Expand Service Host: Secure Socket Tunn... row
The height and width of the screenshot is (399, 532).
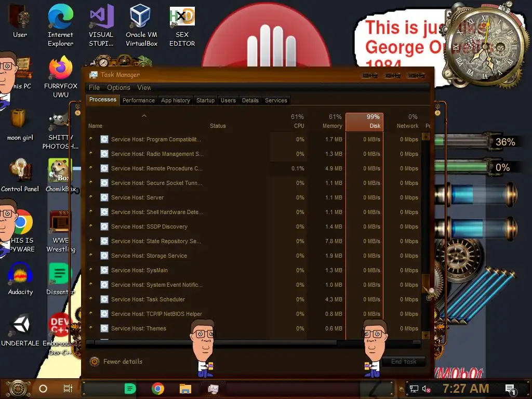pos(91,182)
